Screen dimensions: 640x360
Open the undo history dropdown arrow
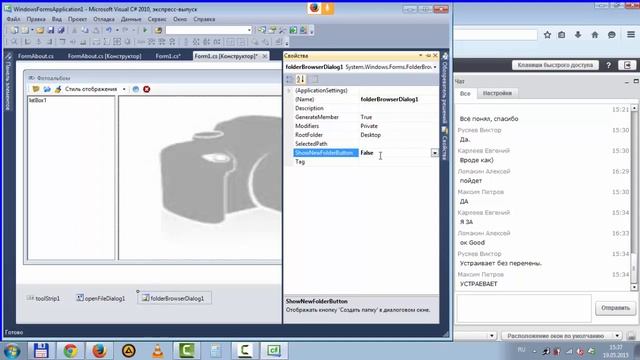[x=117, y=30]
